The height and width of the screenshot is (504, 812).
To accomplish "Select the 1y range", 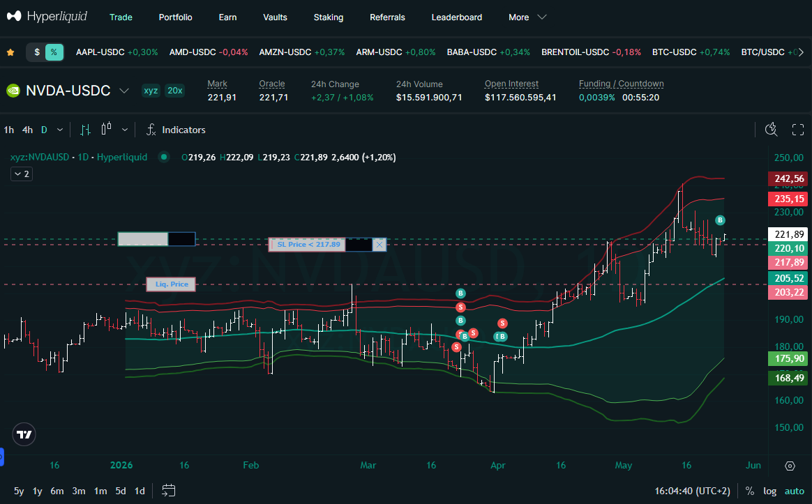I will 37,491.
